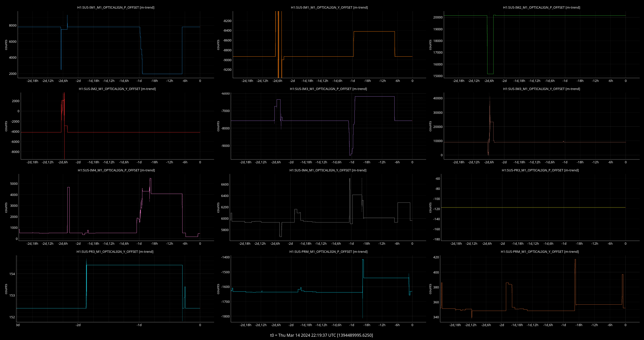Click the IM4 Y_OFFSET plot title
This screenshot has height=340, width=644.
coord(328,170)
